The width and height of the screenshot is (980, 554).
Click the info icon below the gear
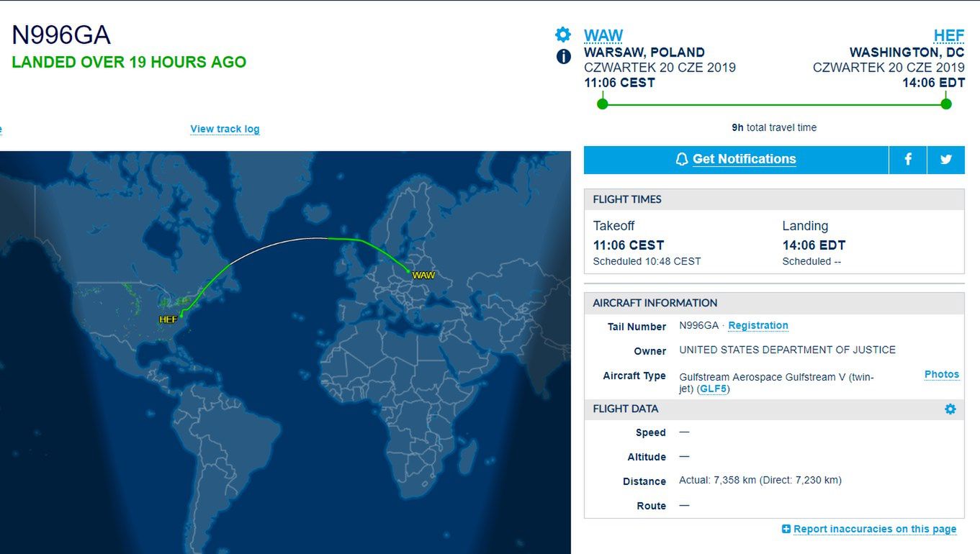click(564, 57)
